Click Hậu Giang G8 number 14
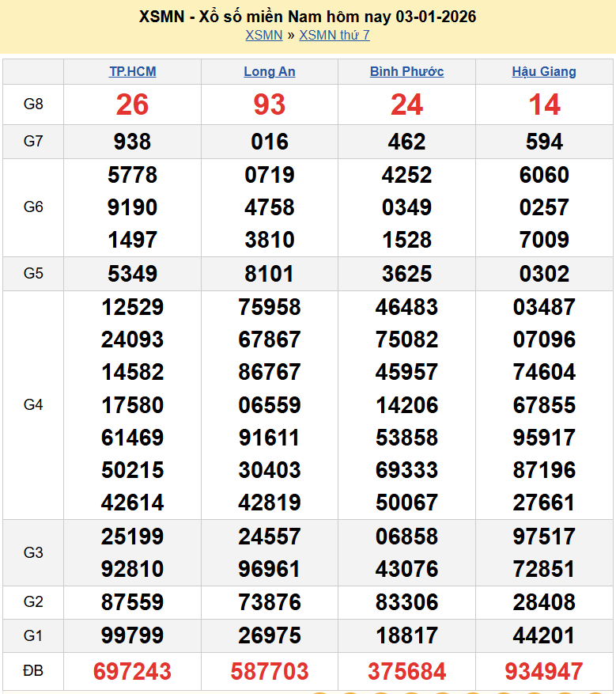 coord(544,104)
